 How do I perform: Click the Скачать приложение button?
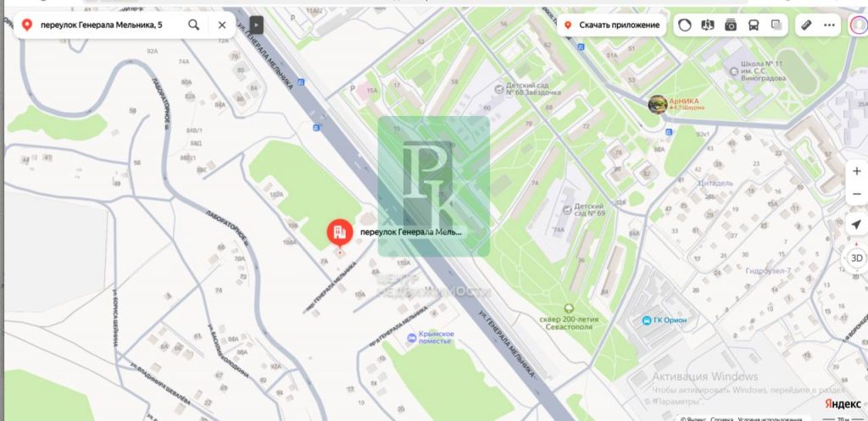pos(612,25)
